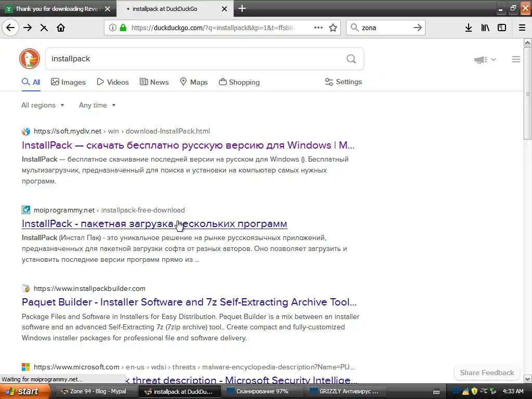This screenshot has width=532, height=399.
Task: Click the Microsoft logo result favicon
Action: pos(26,367)
